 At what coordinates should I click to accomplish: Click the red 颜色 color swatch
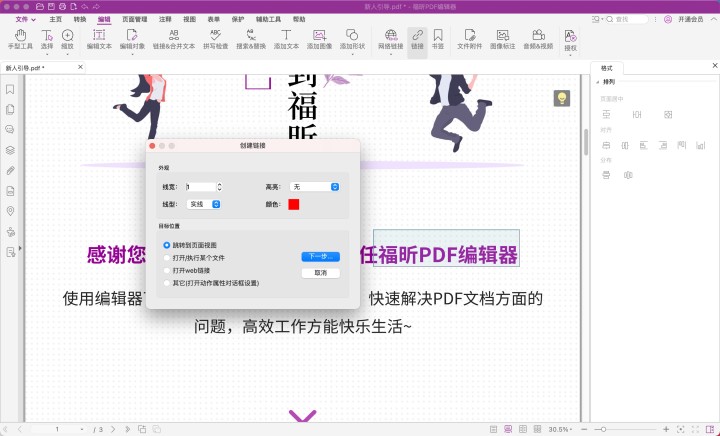294,204
